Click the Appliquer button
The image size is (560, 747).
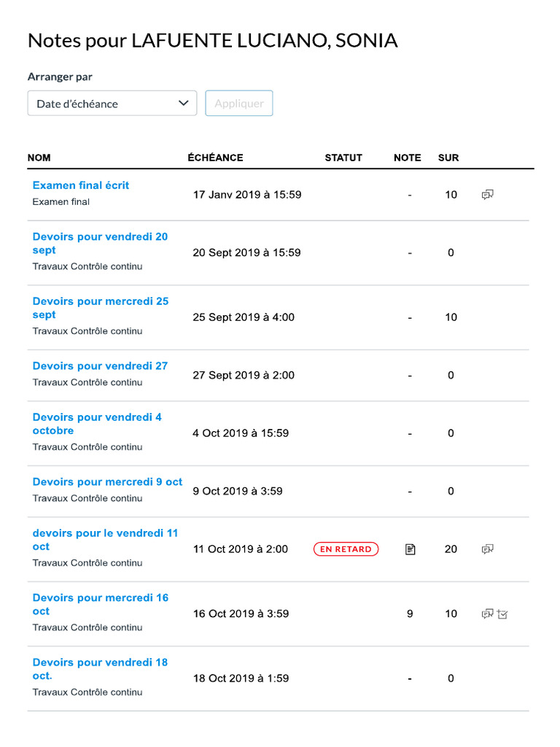(x=239, y=104)
